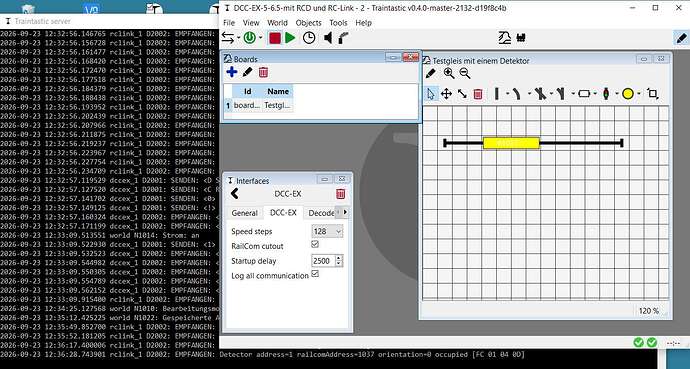Screen dimensions: 690x369
Task: Select the yellow circle tool
Action: [628, 94]
